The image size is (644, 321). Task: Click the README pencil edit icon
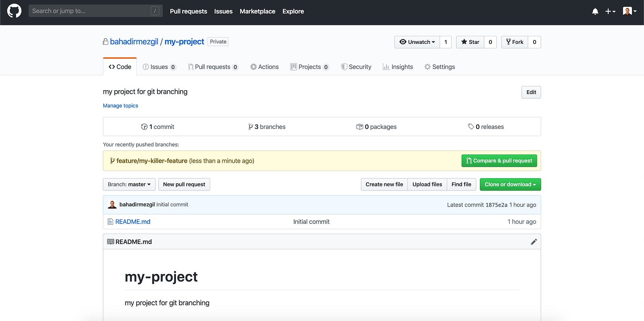click(534, 242)
